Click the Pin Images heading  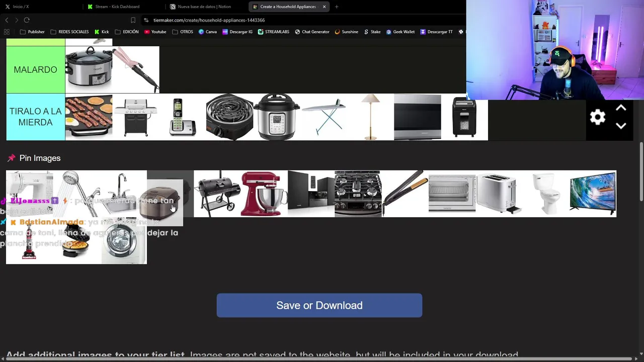(x=40, y=158)
